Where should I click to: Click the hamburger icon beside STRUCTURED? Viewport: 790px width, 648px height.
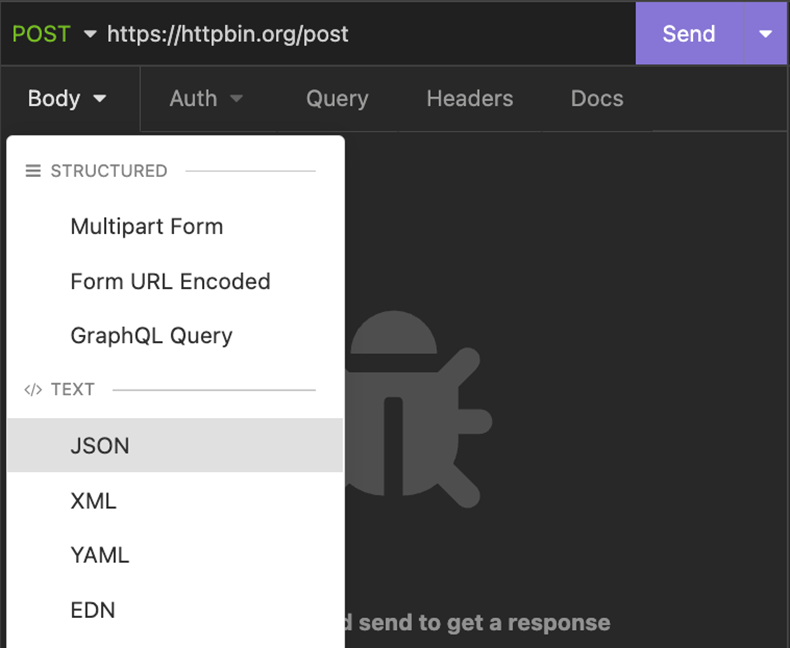click(x=33, y=171)
